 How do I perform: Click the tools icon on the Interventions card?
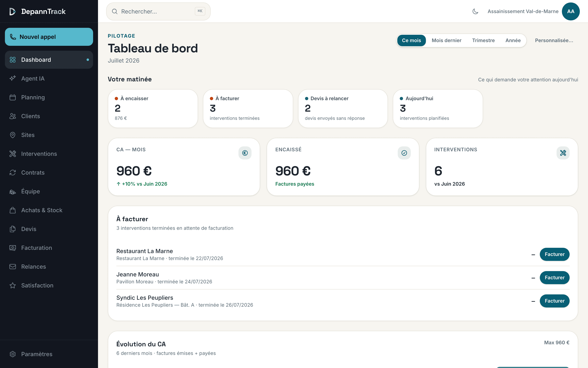pos(563,153)
